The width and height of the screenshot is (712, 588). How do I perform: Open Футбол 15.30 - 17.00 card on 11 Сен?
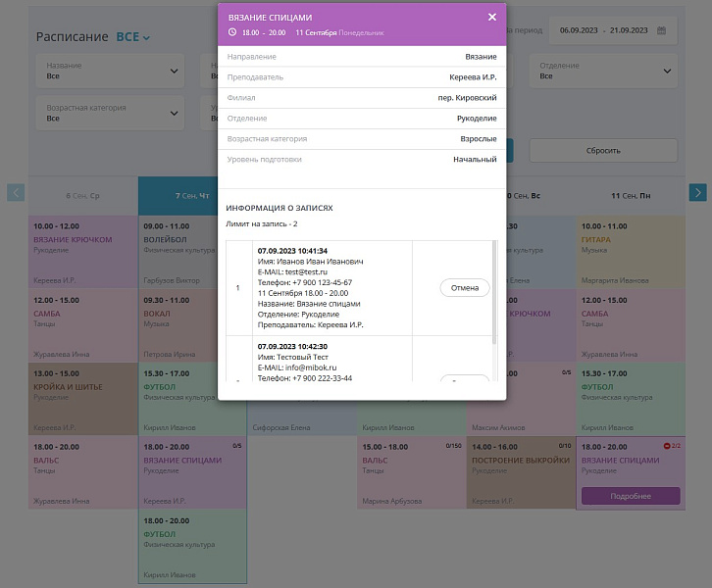click(x=631, y=399)
